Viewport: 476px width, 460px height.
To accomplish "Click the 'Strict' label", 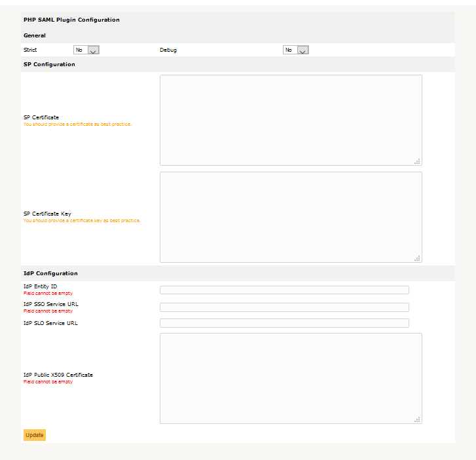I will click(30, 50).
